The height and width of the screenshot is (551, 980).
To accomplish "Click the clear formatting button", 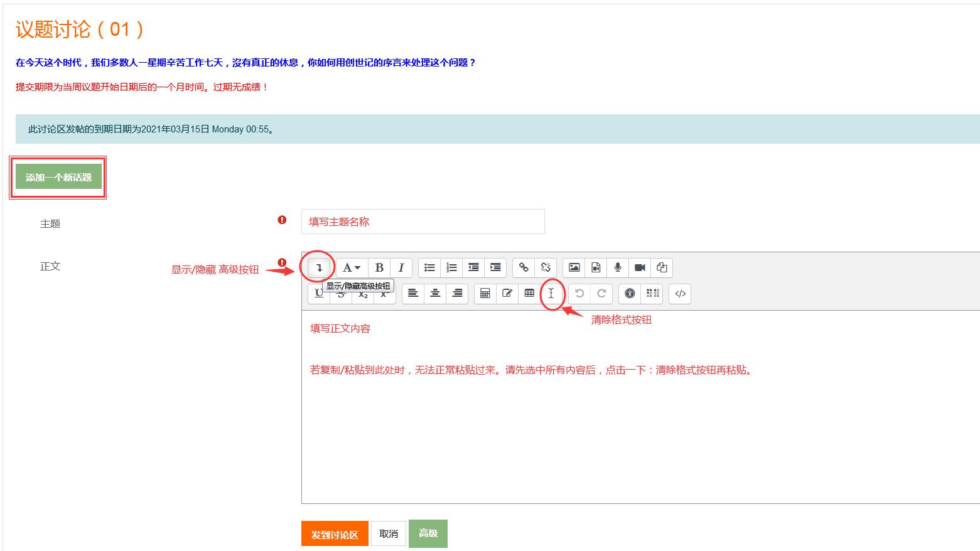I will click(551, 293).
